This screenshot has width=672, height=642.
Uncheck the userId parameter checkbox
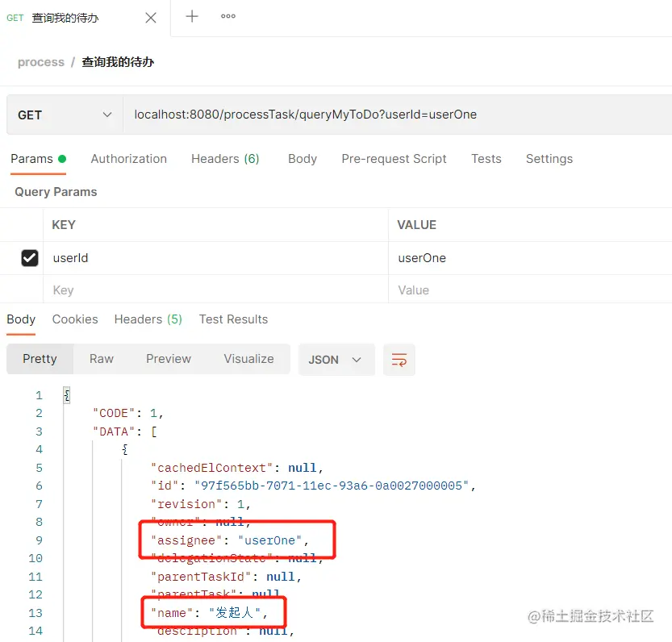pyautogui.click(x=30, y=258)
